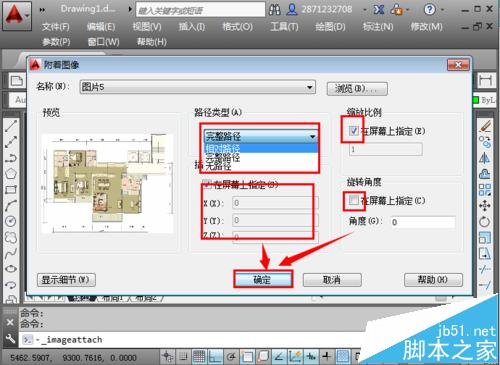500x365 pixels.
Task: Click the floor plan preview thumbnail
Action: coord(107,183)
